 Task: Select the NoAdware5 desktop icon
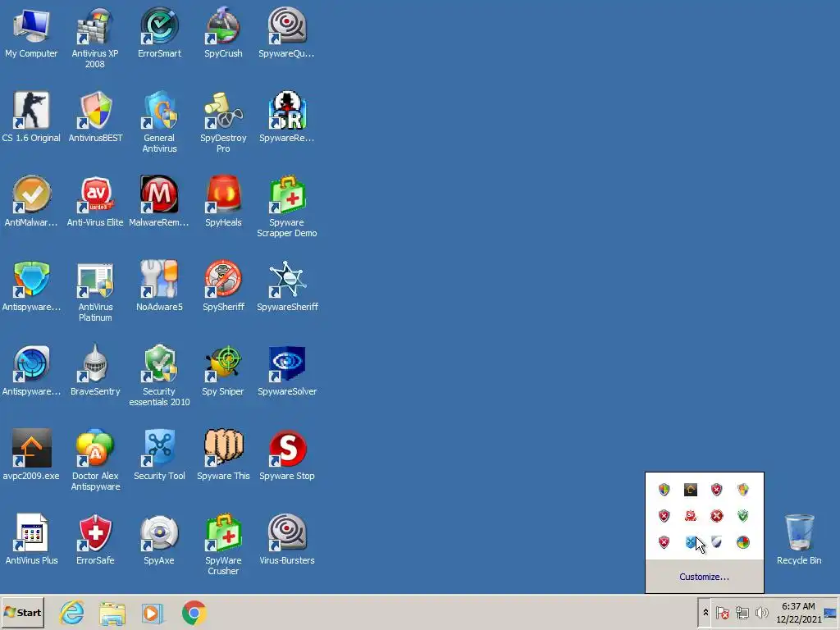159,286
